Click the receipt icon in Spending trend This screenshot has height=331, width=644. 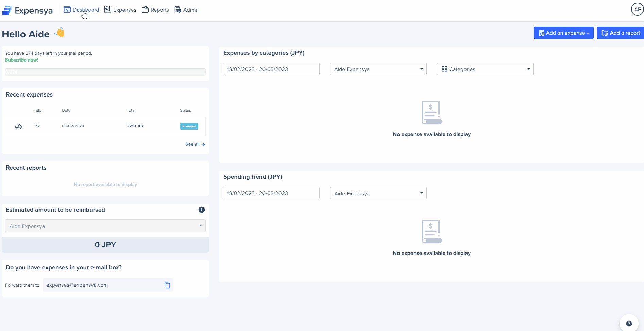point(431,231)
